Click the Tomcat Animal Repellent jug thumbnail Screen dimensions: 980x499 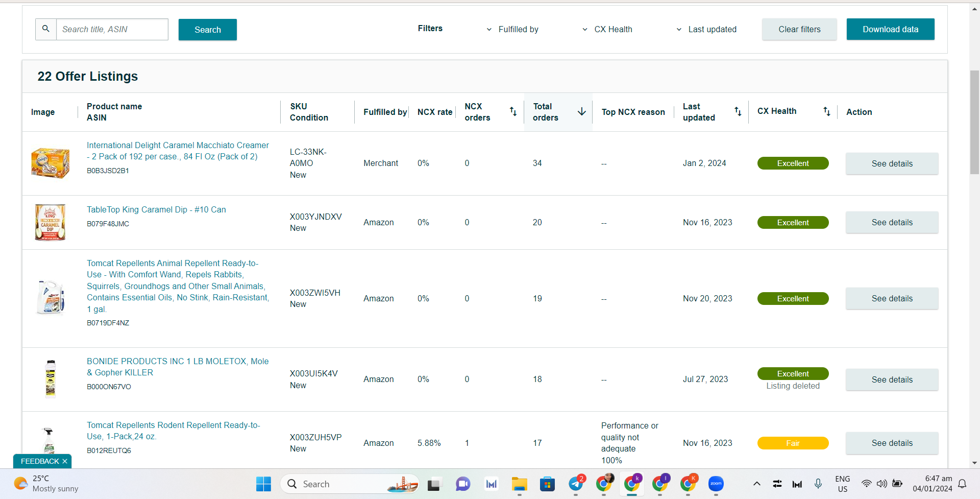point(51,298)
